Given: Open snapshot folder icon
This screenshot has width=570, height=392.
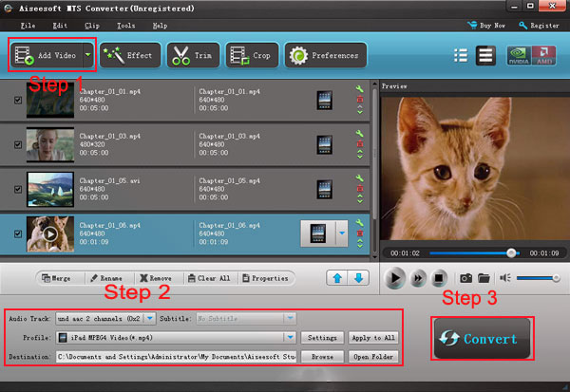Looking at the screenshot, I should click(484, 278).
